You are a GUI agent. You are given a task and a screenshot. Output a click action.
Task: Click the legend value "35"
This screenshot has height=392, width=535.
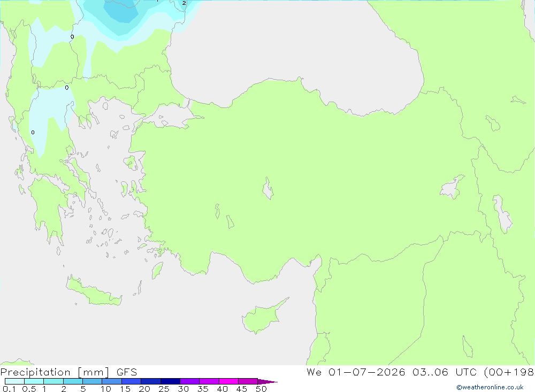[x=203, y=389]
